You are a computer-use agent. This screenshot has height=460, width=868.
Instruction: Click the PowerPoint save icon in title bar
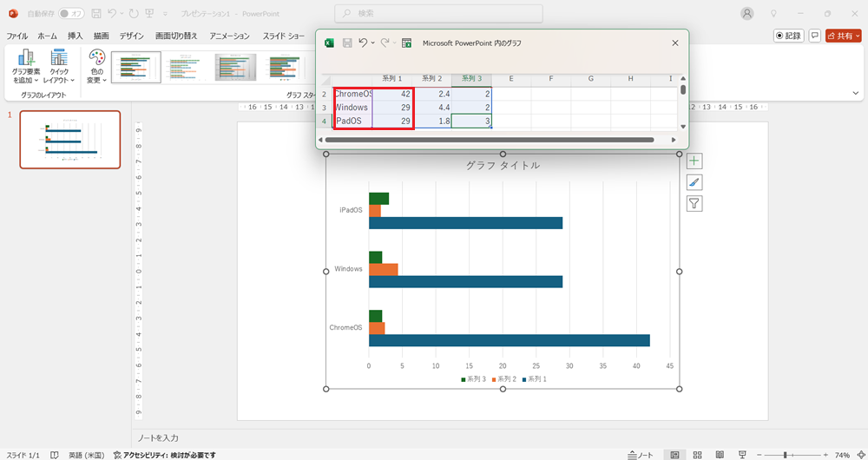point(95,13)
